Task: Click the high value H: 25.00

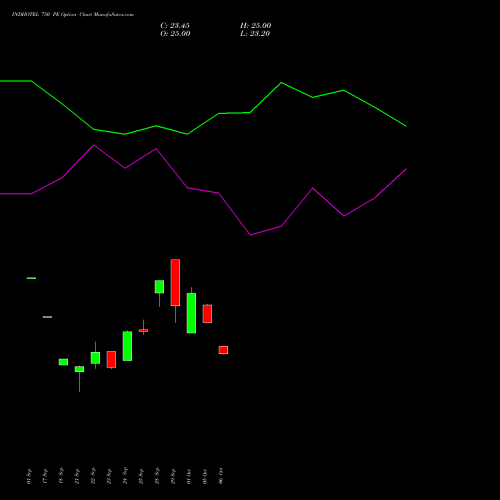Action: click(256, 26)
